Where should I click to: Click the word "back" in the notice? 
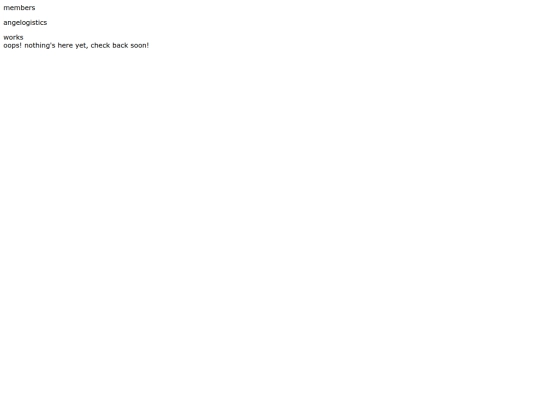tap(120, 45)
